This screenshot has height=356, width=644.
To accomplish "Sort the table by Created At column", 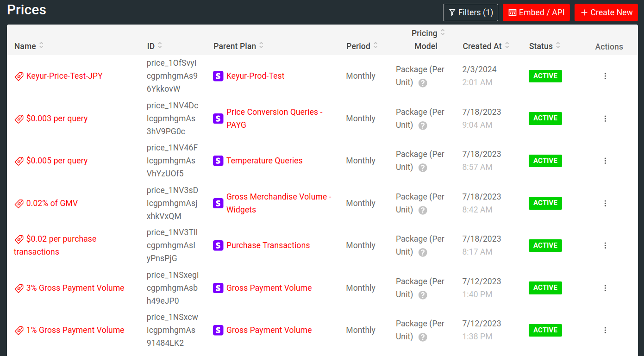I will [507, 46].
